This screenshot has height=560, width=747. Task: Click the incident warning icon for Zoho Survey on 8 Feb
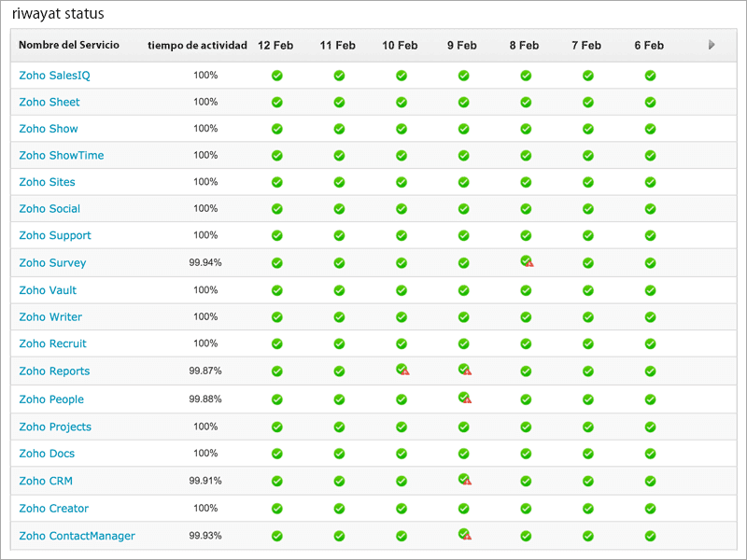(x=526, y=263)
